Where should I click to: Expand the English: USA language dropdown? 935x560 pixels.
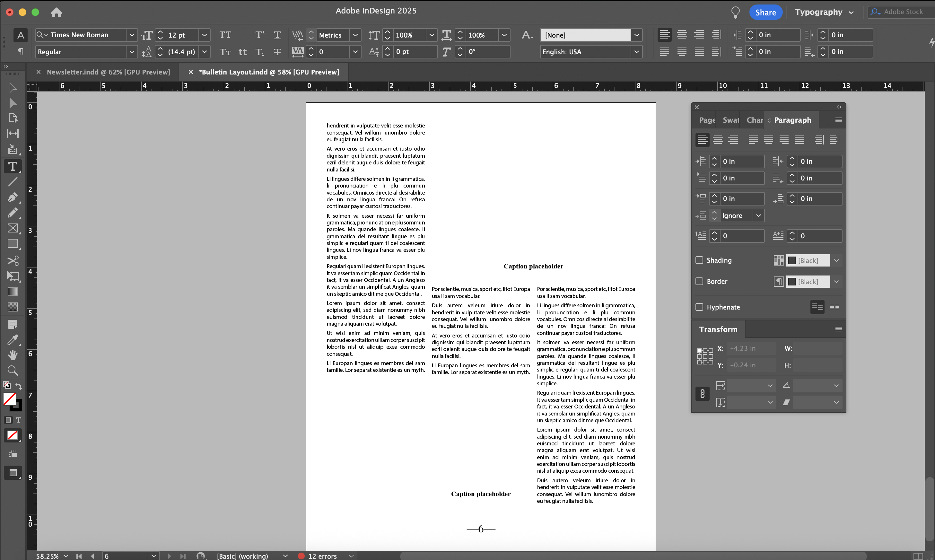636,52
